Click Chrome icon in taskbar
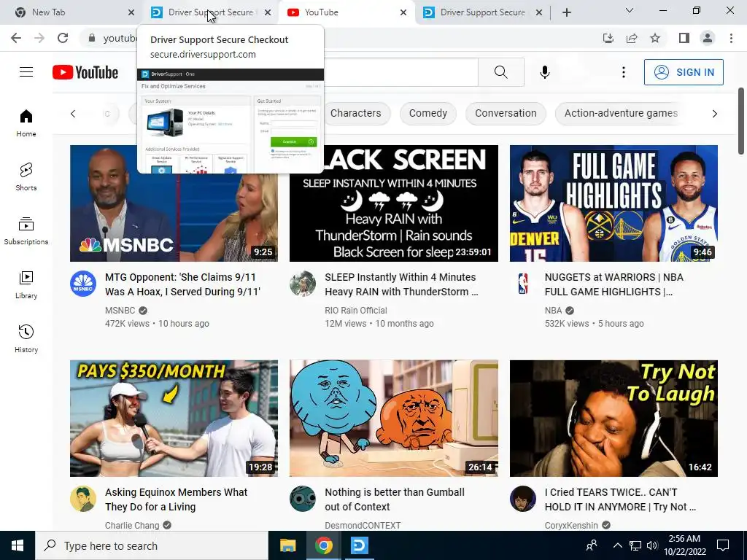747x560 pixels. (x=323, y=545)
